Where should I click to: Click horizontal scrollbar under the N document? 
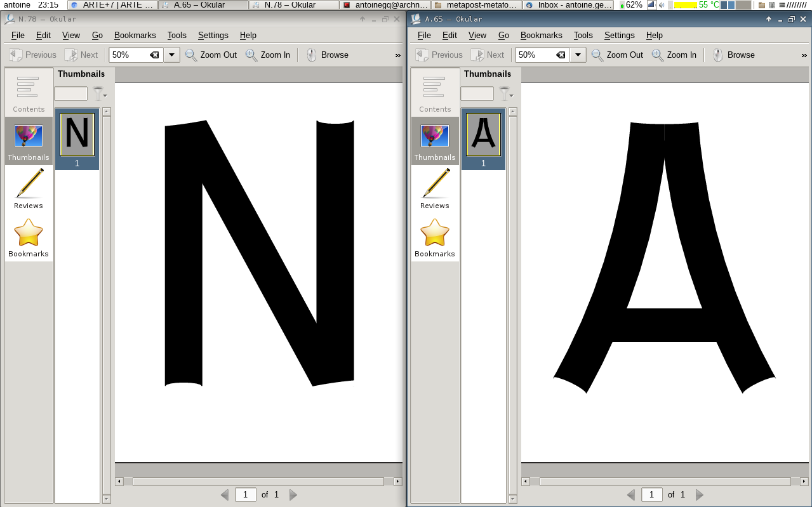point(258,482)
